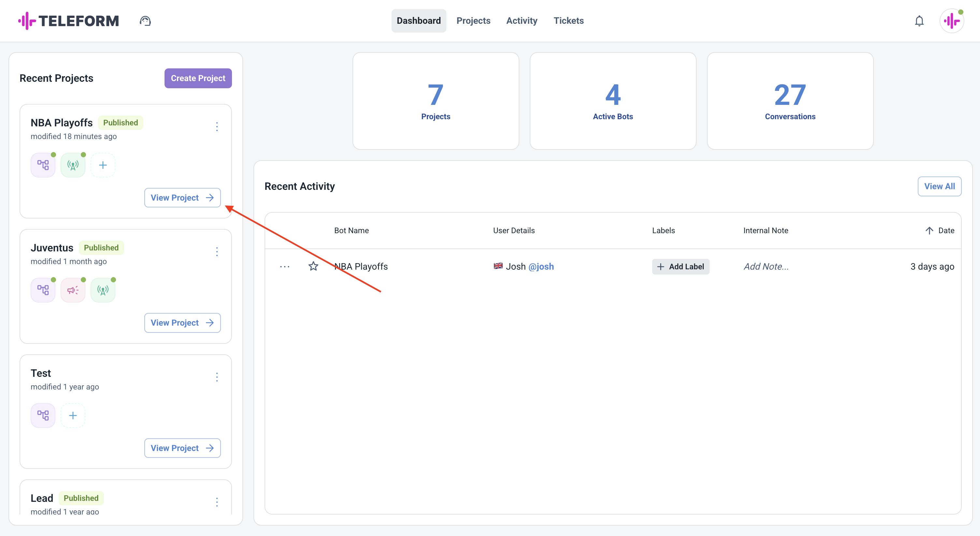Open Juventus broadcast antenna icon
Image resolution: width=980 pixels, height=536 pixels.
pyautogui.click(x=103, y=290)
